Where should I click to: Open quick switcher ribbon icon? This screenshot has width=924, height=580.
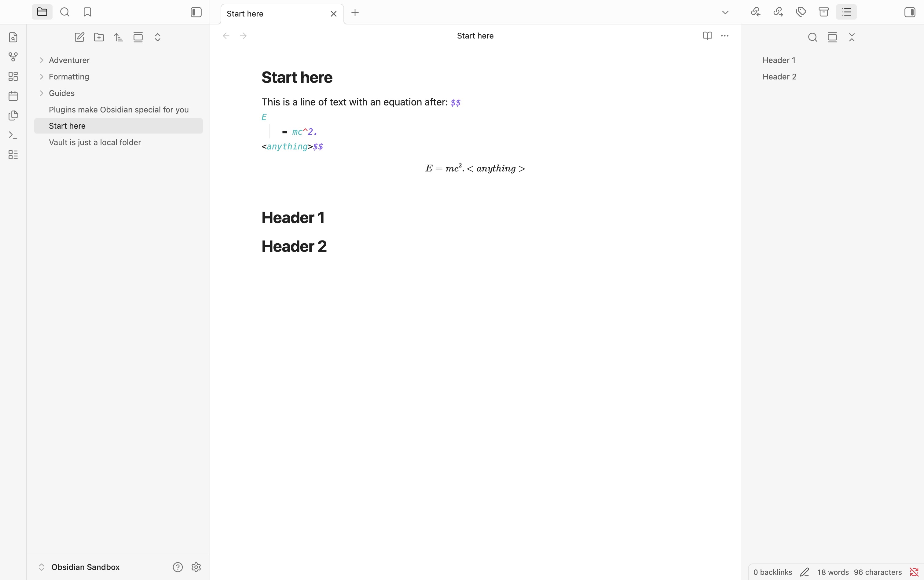point(13,37)
